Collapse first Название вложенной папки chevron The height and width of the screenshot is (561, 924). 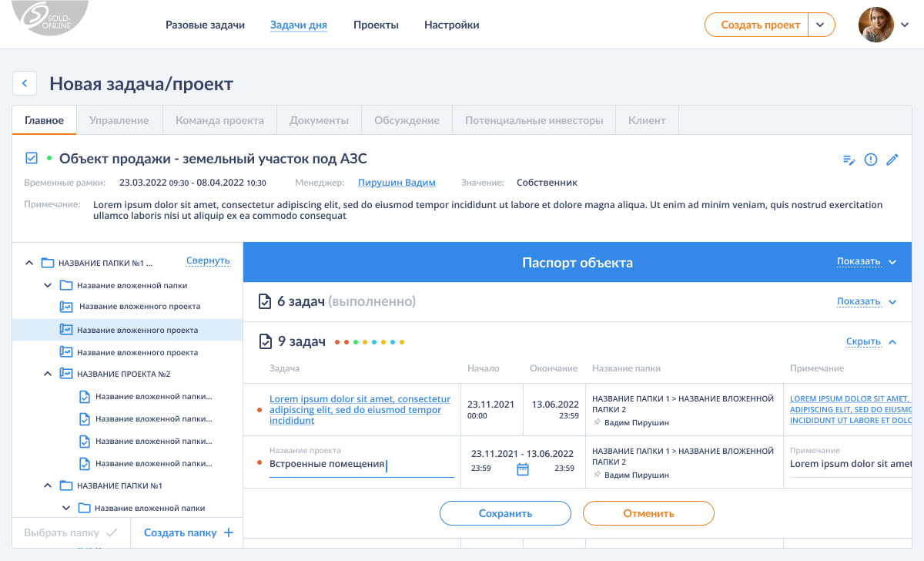coord(48,285)
